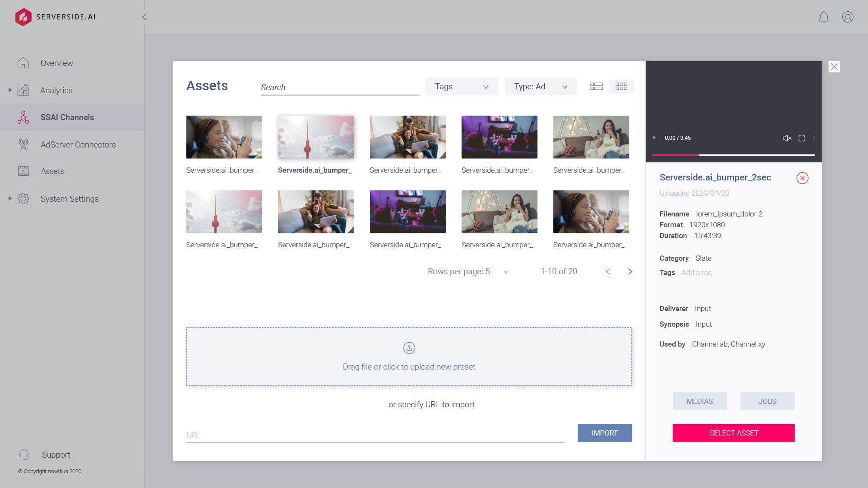
Task: Switch to the JOBS tab
Action: click(x=767, y=401)
